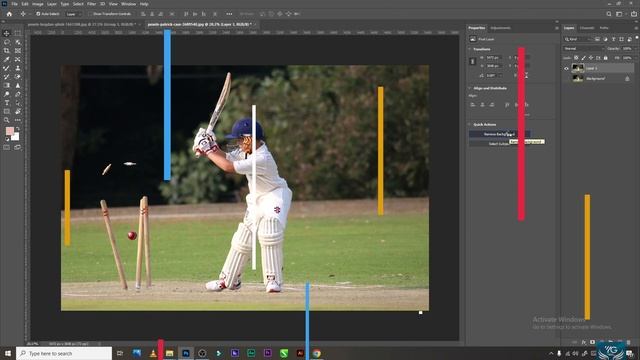640x360 pixels.
Task: Filter layers for pixel layers
Action: coord(597,39)
